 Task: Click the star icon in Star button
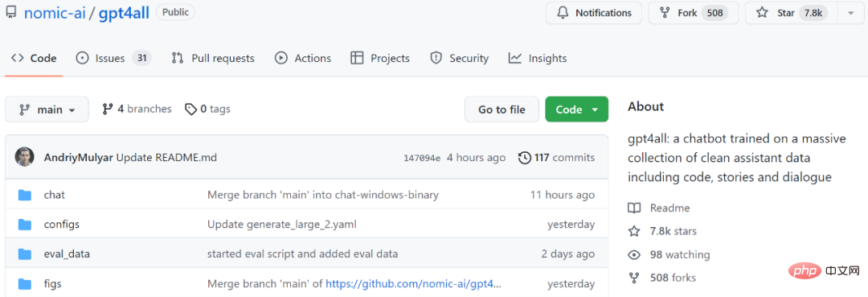pos(762,13)
